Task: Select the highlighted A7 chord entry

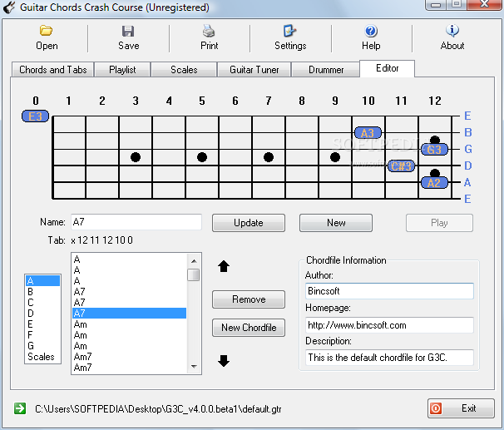Action: coord(129,313)
